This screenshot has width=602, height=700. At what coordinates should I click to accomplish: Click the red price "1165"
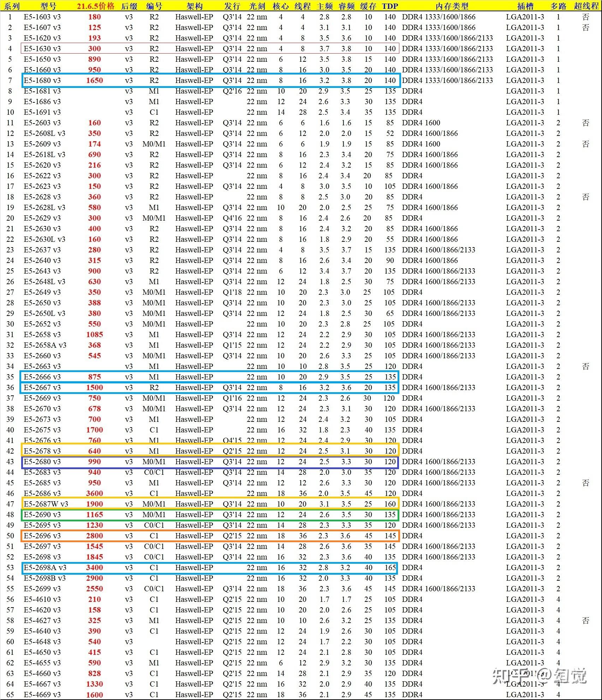click(95, 515)
